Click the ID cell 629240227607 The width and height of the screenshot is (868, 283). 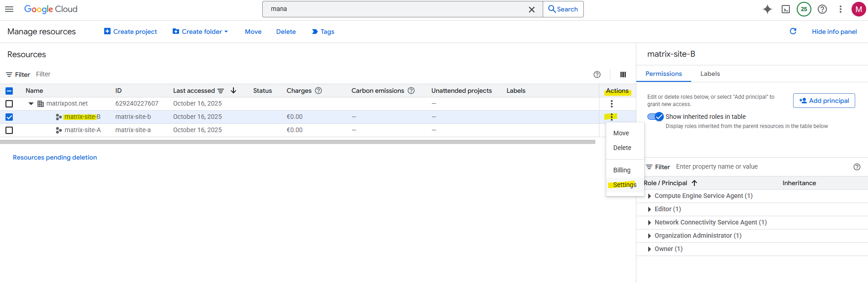pos(137,104)
